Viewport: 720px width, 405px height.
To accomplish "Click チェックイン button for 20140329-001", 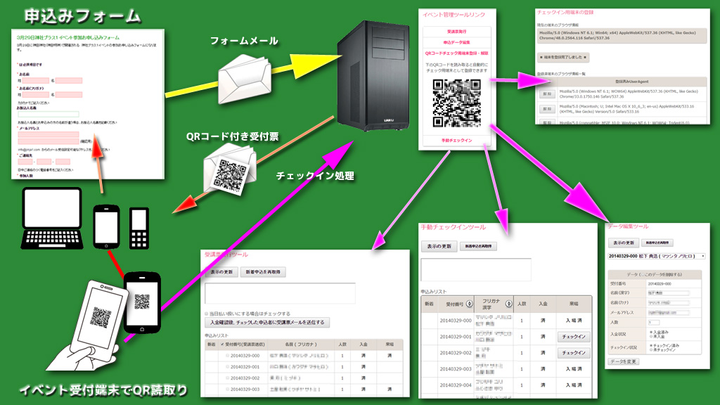I will click(574, 337).
